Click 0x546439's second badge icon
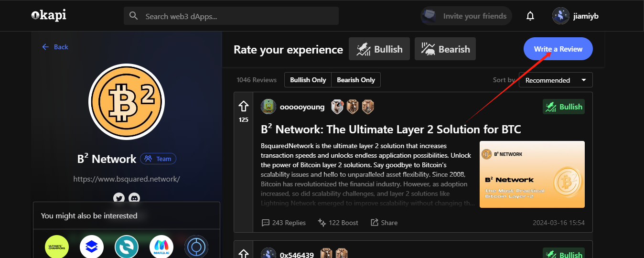Screen dimensions: 644x258 (x=341, y=254)
